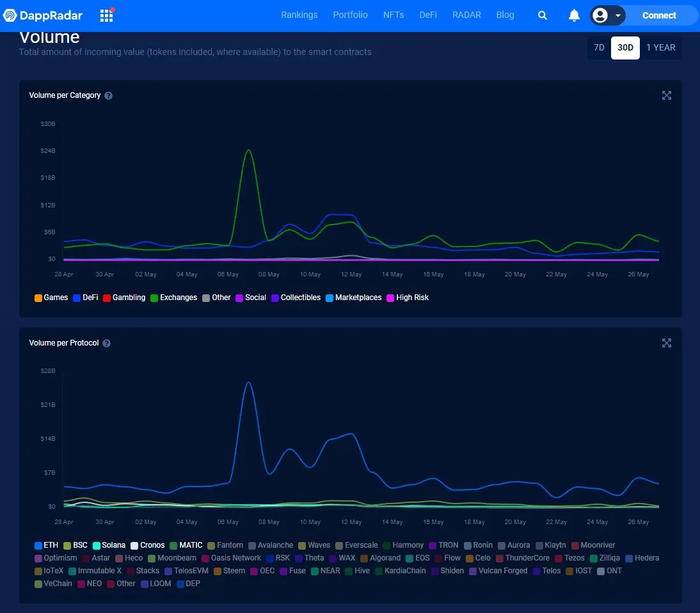
Task: Click the search magnifier icon
Action: pos(543,15)
